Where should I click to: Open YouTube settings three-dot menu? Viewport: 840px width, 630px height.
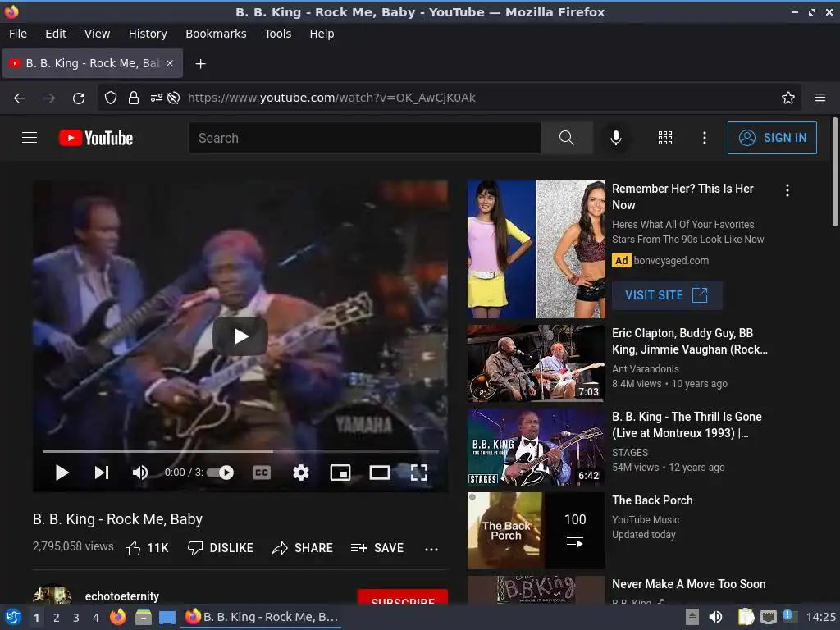pyautogui.click(x=705, y=138)
